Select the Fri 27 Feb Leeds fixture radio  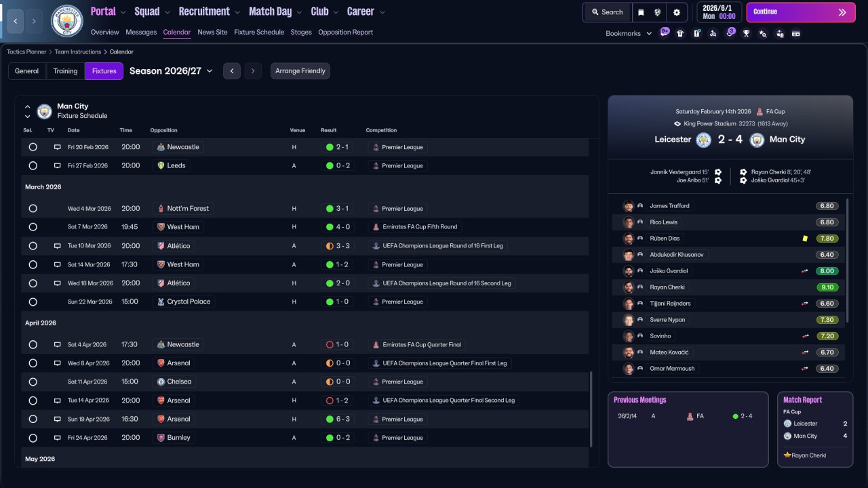click(x=33, y=165)
